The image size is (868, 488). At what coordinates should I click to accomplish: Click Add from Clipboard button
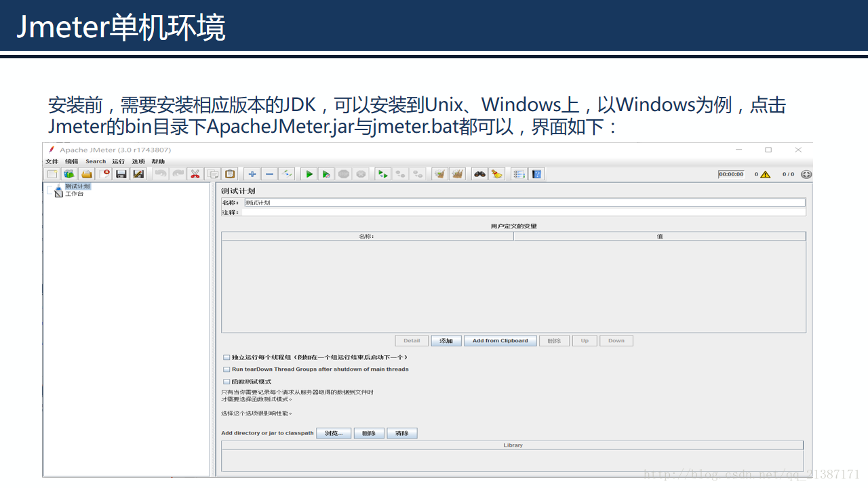click(x=500, y=341)
